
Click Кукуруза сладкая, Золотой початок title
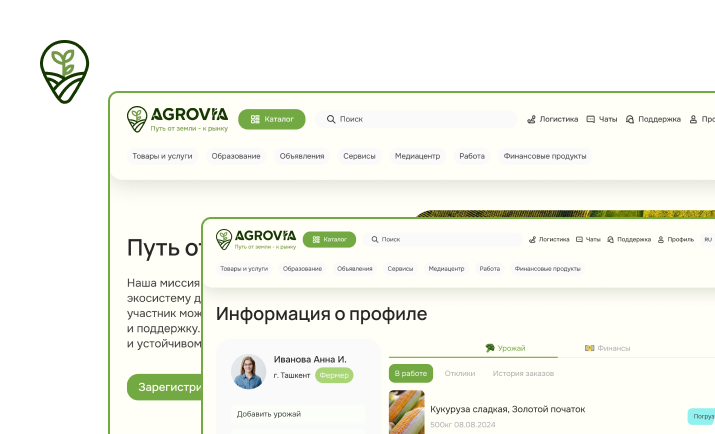point(508,409)
